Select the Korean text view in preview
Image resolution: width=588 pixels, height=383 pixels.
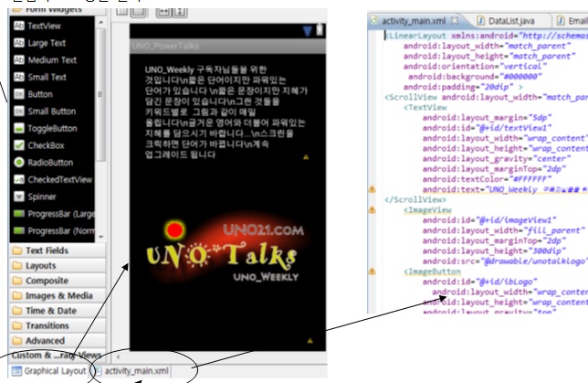coord(226,112)
